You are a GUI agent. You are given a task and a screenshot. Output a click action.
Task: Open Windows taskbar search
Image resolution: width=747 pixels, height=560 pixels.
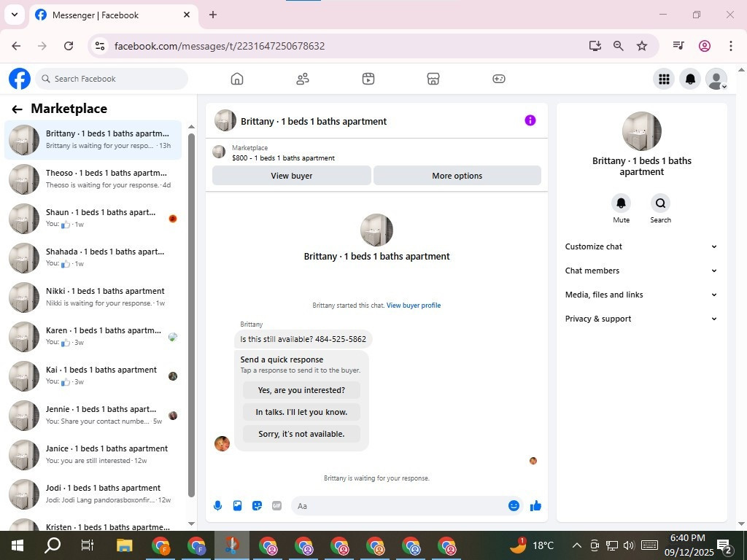[x=53, y=545]
